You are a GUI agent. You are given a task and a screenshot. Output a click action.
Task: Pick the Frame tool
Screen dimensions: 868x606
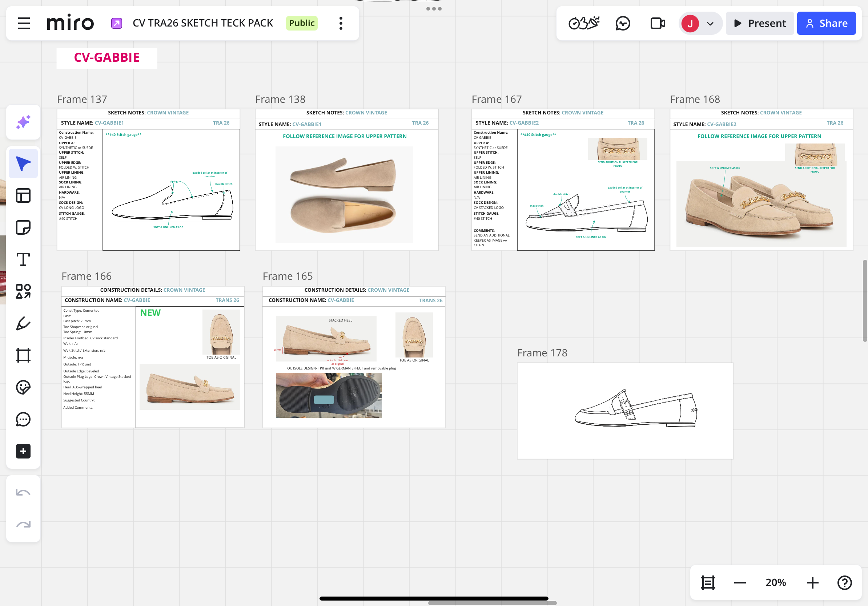pos(23,355)
